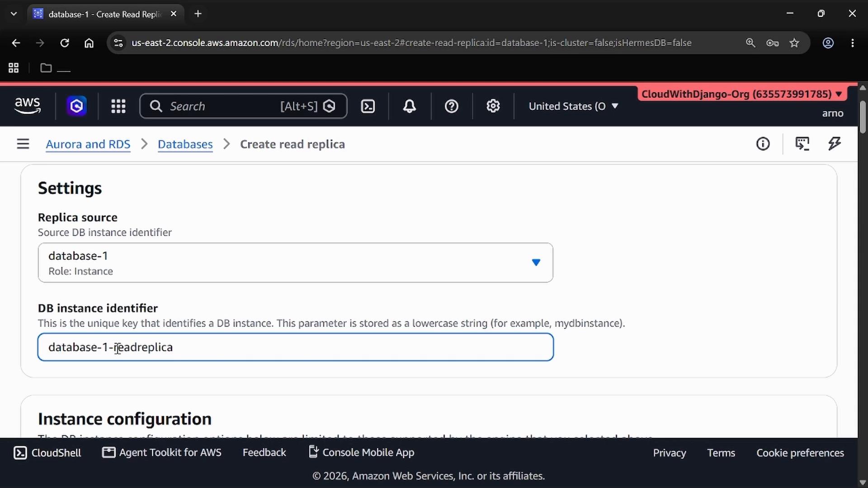This screenshot has width=868, height=488.
Task: Expand the United States region selector
Action: click(573, 106)
